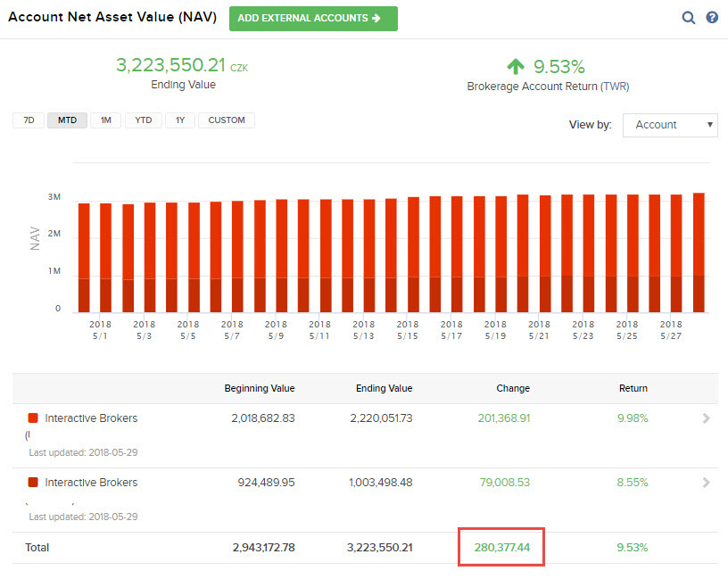Click the second Interactive Brokers dark red square
This screenshot has width=728, height=579.
pyautogui.click(x=33, y=483)
